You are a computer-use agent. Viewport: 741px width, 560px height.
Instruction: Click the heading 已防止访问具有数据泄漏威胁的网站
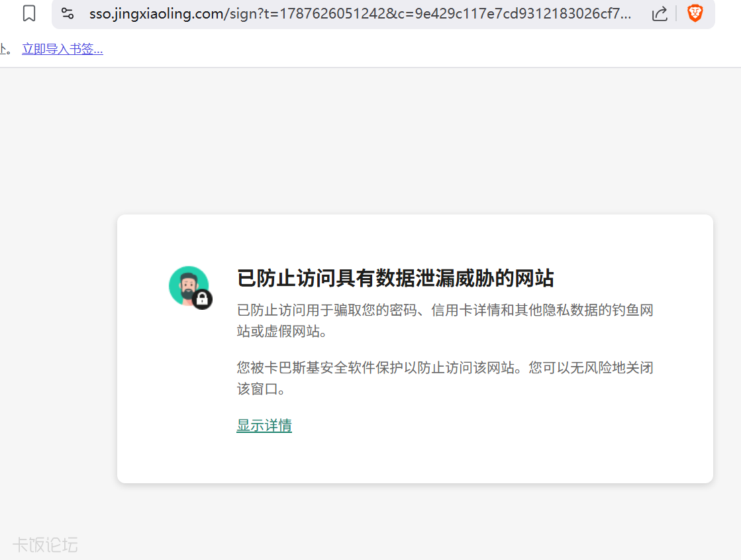pyautogui.click(x=395, y=278)
